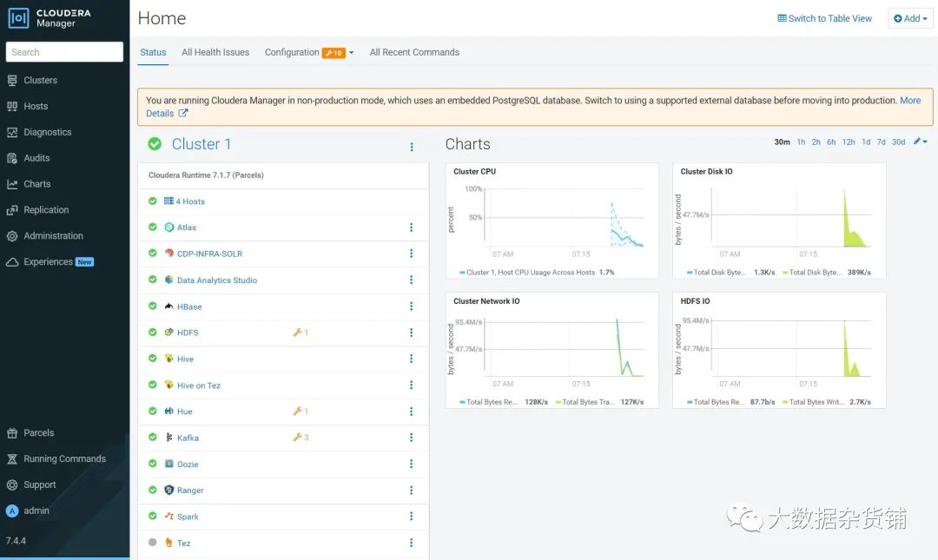Open the Configuration tab
938x560 pixels.
[x=292, y=52]
